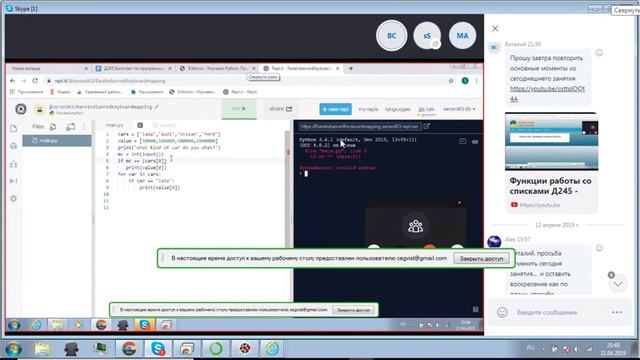640x360 pixels.
Task: Click the repl.it URL in the address bar
Action: (110, 81)
